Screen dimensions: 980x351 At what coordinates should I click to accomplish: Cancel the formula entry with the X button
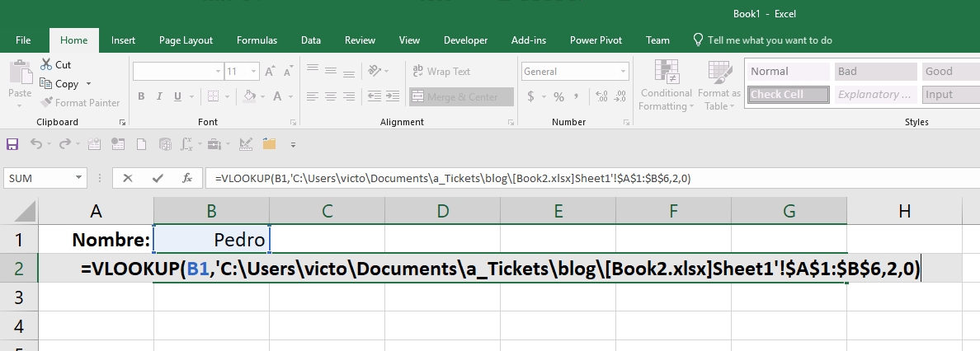coord(127,177)
